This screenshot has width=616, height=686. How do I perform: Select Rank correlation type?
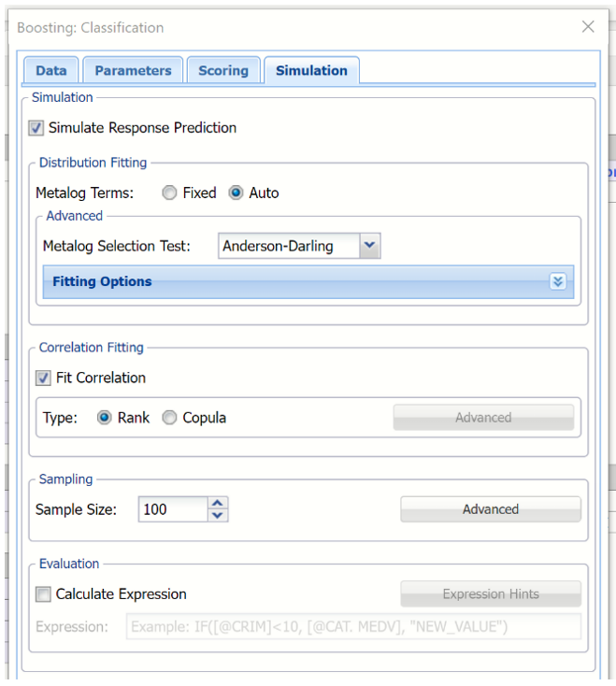point(105,418)
